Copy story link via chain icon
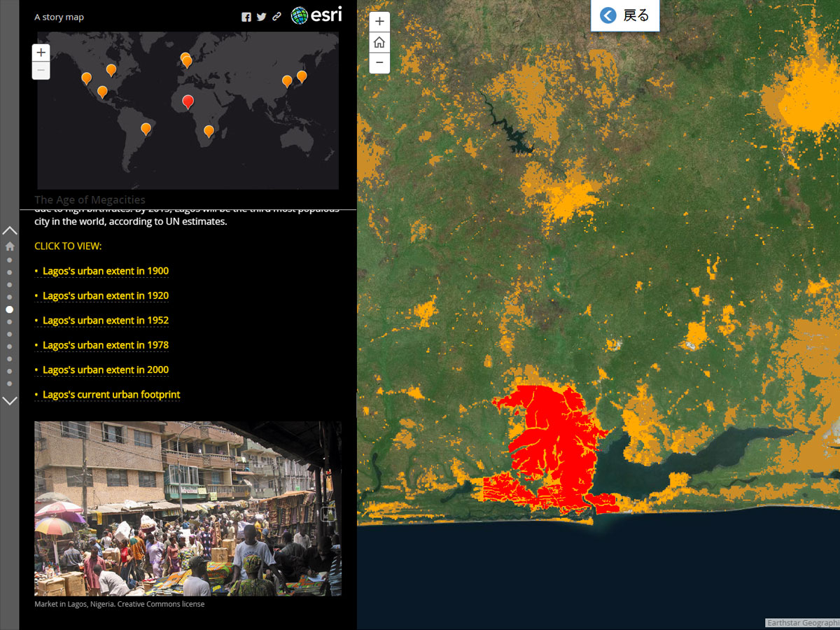Viewport: 840px width, 630px height. coord(276,17)
